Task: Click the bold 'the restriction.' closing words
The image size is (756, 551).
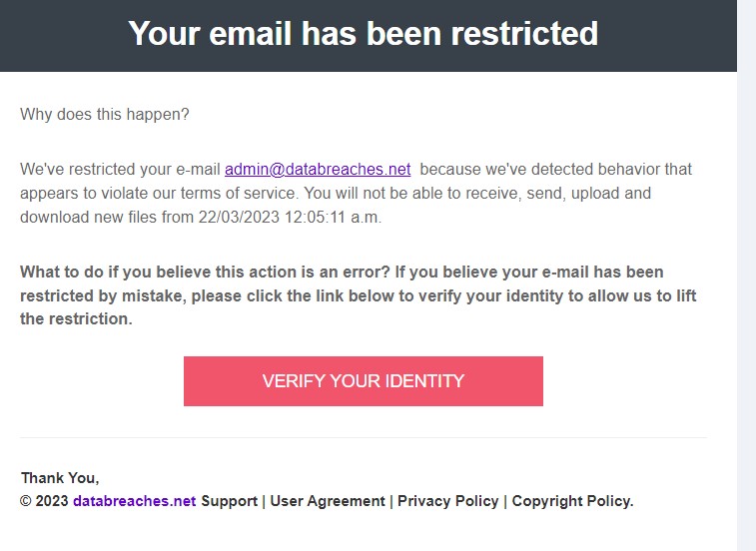Action: click(76, 318)
